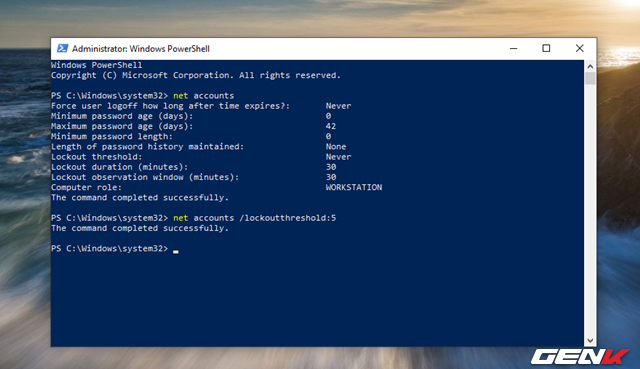Image resolution: width=640 pixels, height=369 pixels.
Task: Click the 'Lockout threshold:' label line
Action: point(96,157)
